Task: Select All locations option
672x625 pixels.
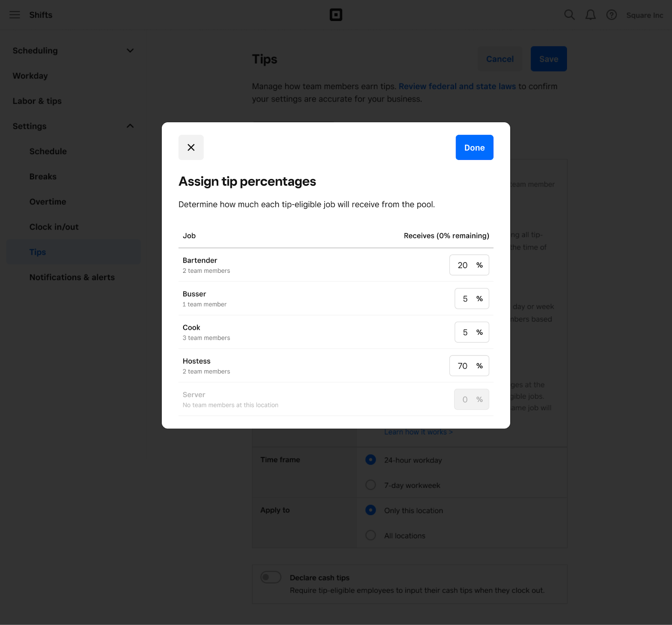Action: [x=370, y=535]
